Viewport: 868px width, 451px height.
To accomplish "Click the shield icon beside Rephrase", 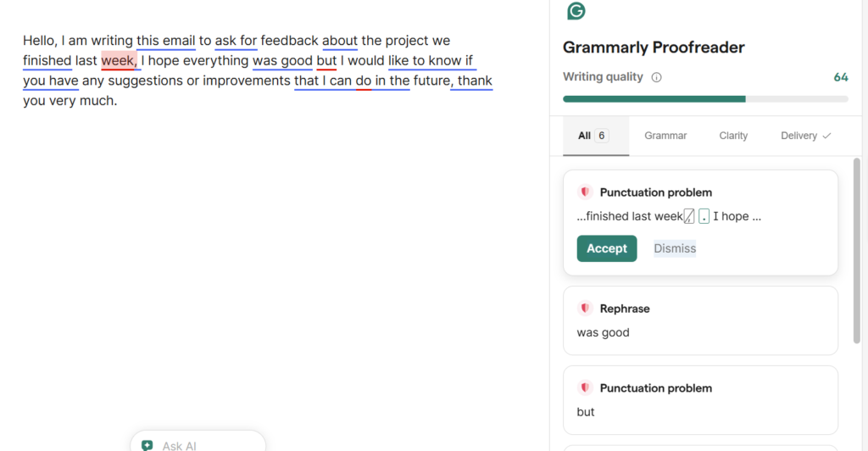I will coord(585,309).
